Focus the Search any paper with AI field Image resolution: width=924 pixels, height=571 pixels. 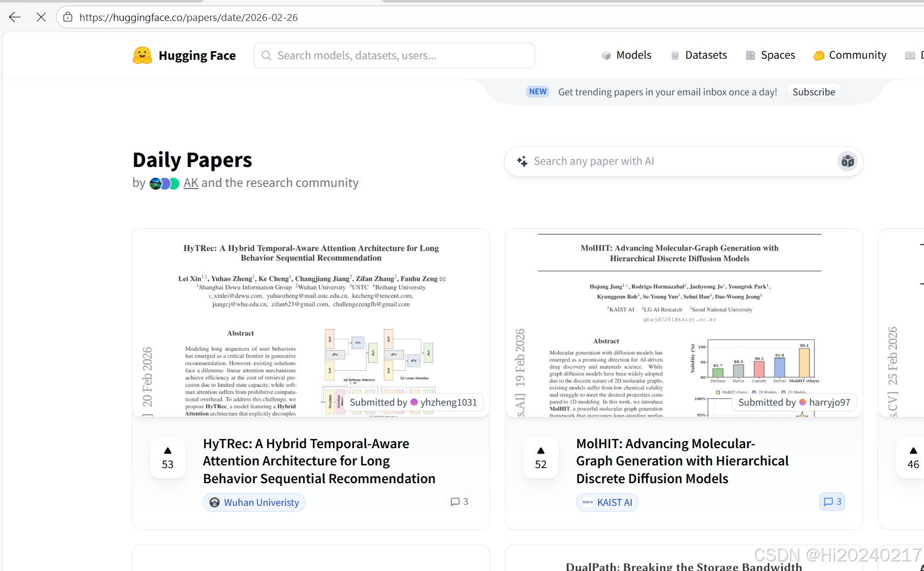683,161
